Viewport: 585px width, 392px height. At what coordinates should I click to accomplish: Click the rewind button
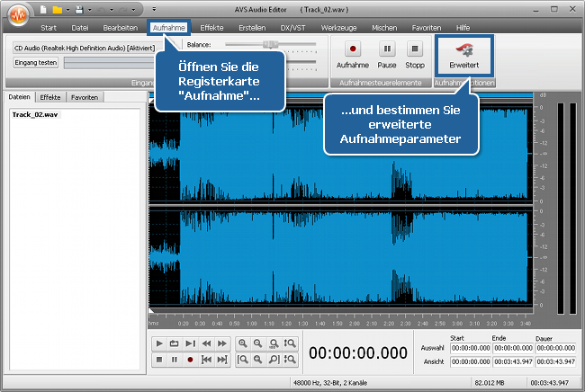point(206,343)
